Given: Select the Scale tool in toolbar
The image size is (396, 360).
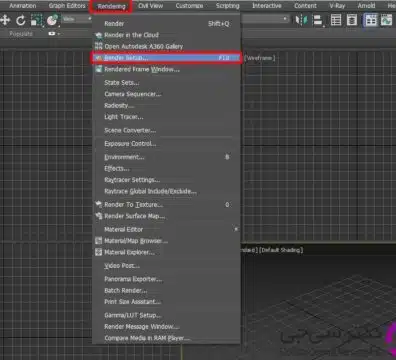Looking at the screenshot, I should coord(36,21).
